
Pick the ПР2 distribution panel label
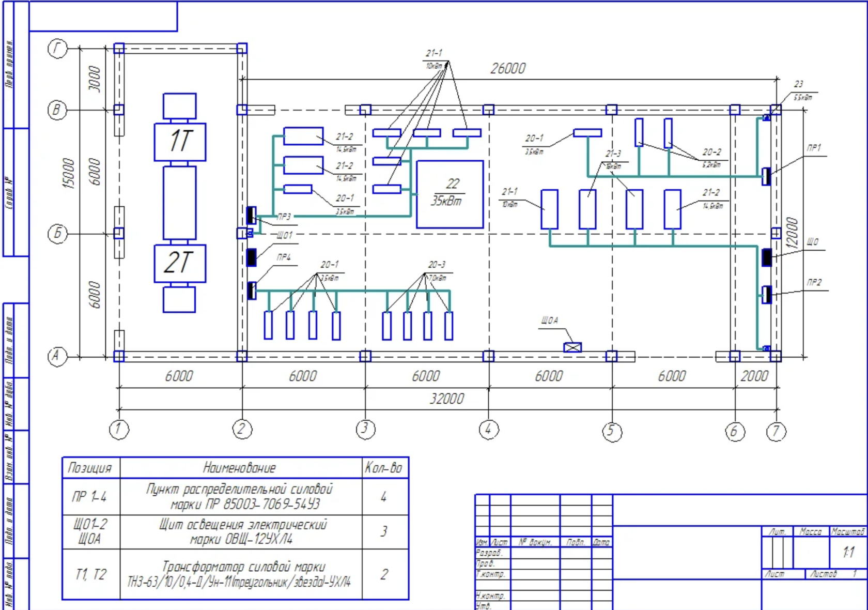point(814,282)
